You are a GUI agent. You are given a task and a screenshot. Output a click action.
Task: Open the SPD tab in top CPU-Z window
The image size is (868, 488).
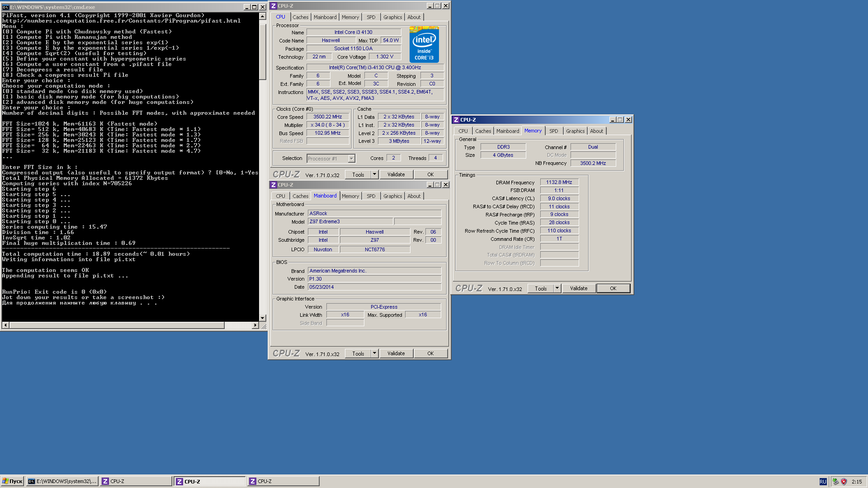coord(371,17)
